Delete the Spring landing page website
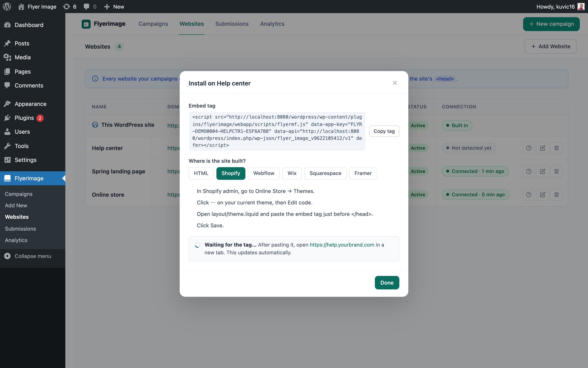The image size is (588, 368). [x=556, y=171]
